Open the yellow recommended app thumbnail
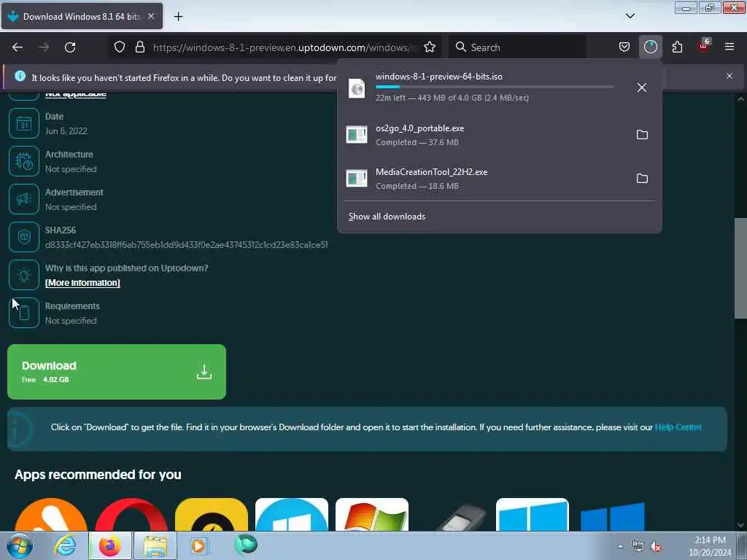This screenshot has width=747, height=560. [212, 514]
